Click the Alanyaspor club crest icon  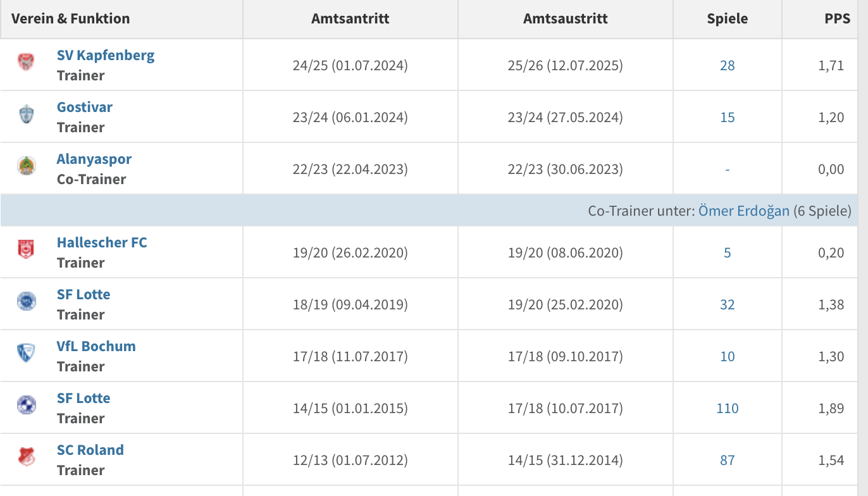[x=26, y=166]
